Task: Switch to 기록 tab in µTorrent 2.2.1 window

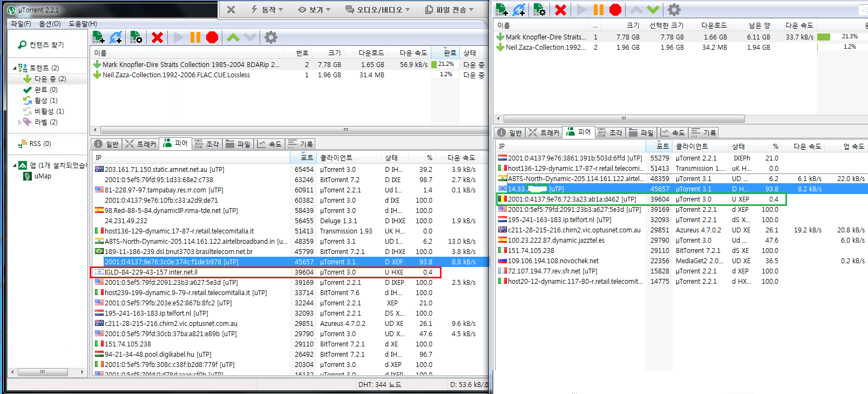Action: click(x=300, y=144)
